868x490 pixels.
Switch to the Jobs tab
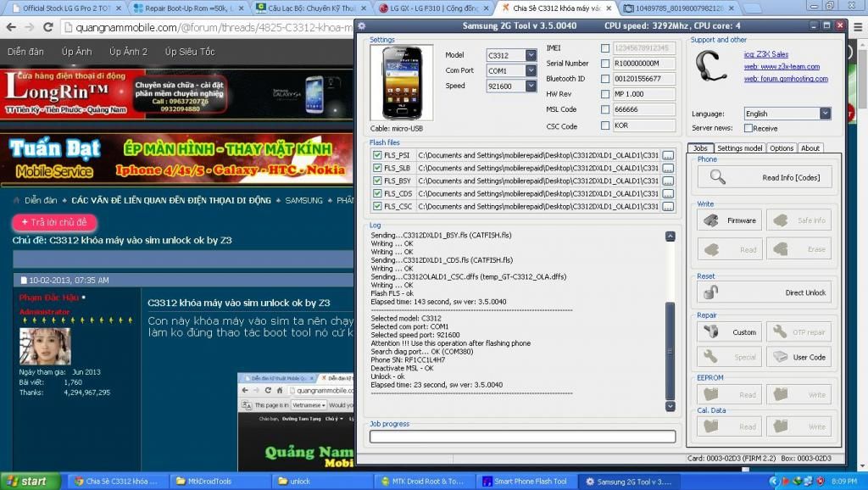click(700, 148)
